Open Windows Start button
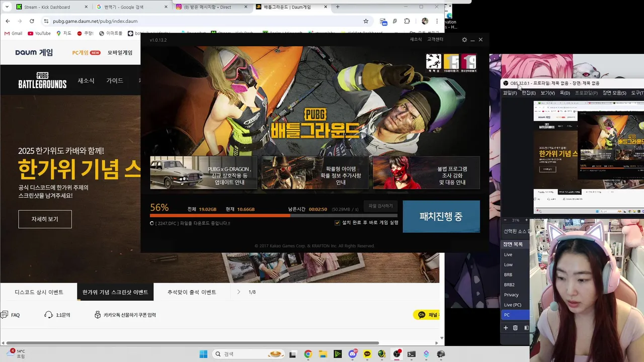Image resolution: width=644 pixels, height=362 pixels. click(203, 354)
